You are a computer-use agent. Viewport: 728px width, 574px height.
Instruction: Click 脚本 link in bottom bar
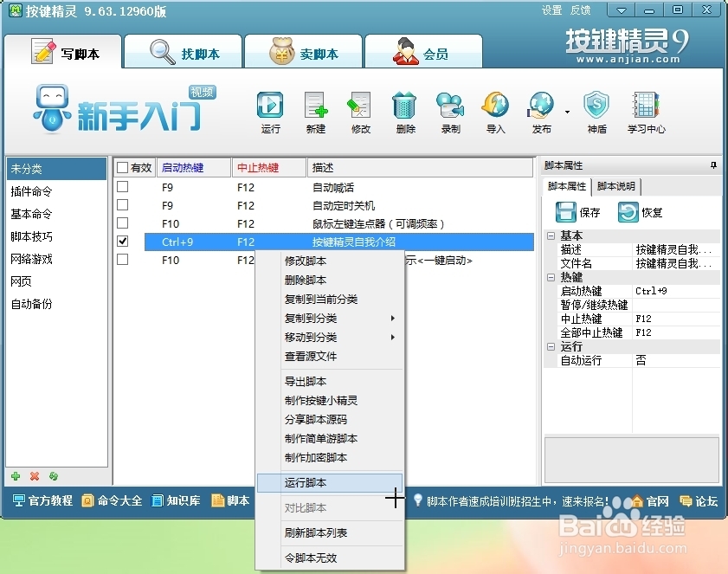231,500
